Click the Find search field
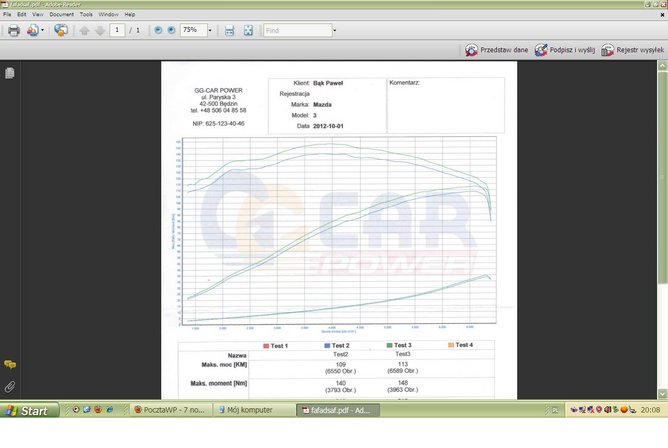The width and height of the screenshot is (668, 448). [296, 30]
